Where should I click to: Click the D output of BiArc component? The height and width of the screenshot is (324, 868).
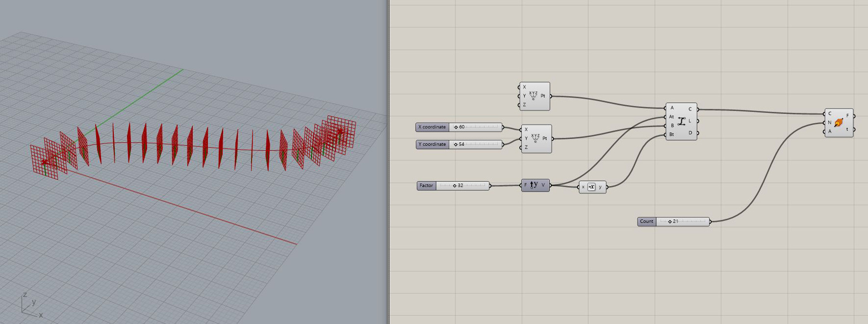[690, 133]
